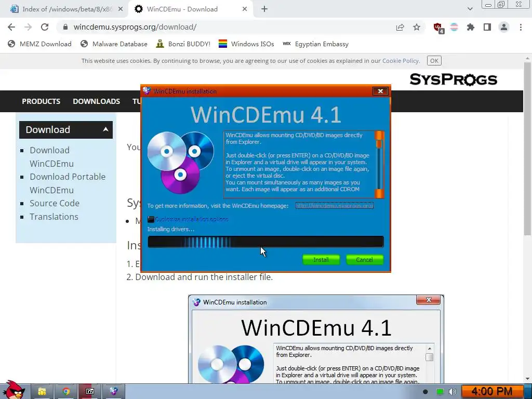Reload the WinCDEmu download page
The image size is (532, 399).
coord(45,27)
